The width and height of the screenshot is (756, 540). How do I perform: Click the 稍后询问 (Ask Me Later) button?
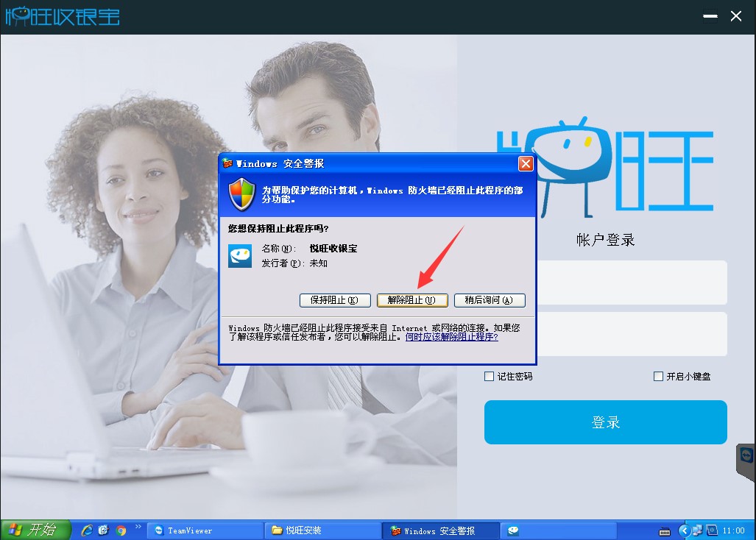pos(490,300)
